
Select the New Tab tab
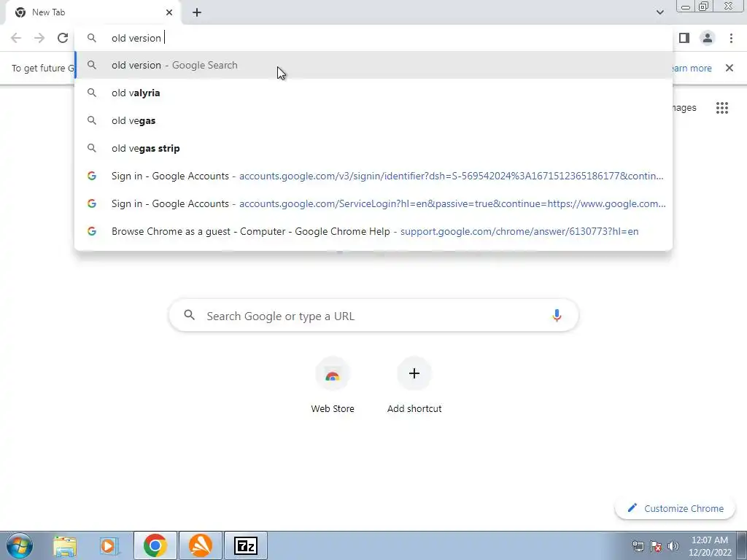[93, 12]
